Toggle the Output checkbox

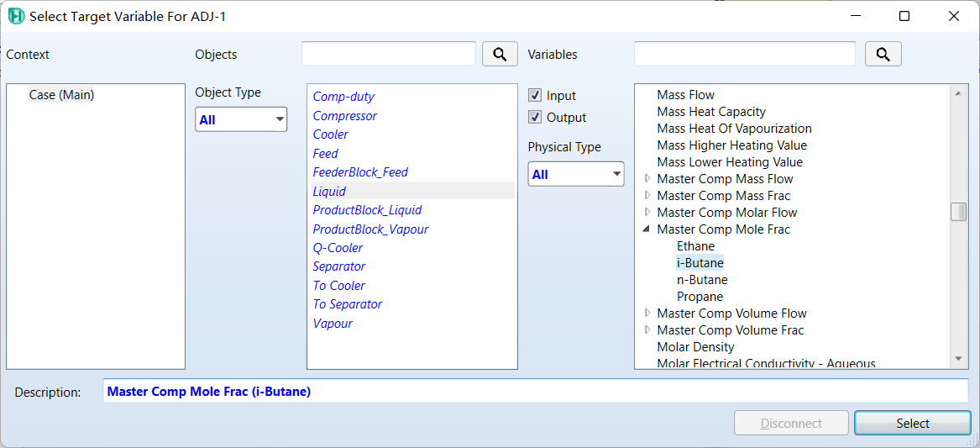pos(534,117)
